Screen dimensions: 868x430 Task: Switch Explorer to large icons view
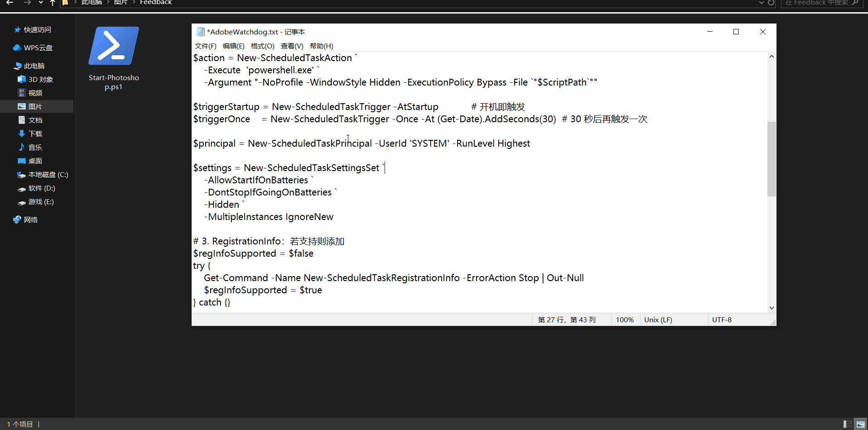coord(861,424)
